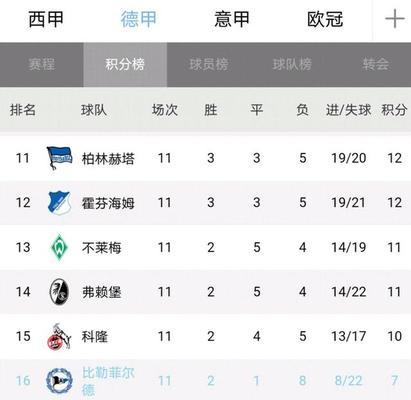Select the 积分榜 standings tab
Image resolution: width=411 pixels, height=400 pixels.
pos(125,64)
